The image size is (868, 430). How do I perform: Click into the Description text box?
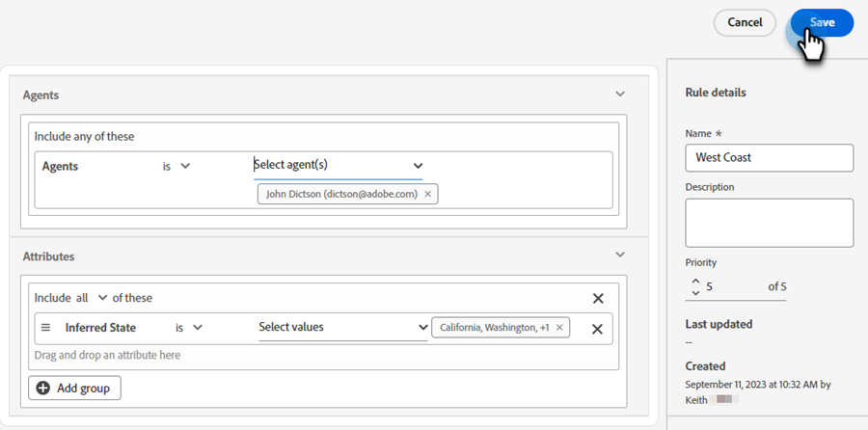click(769, 223)
